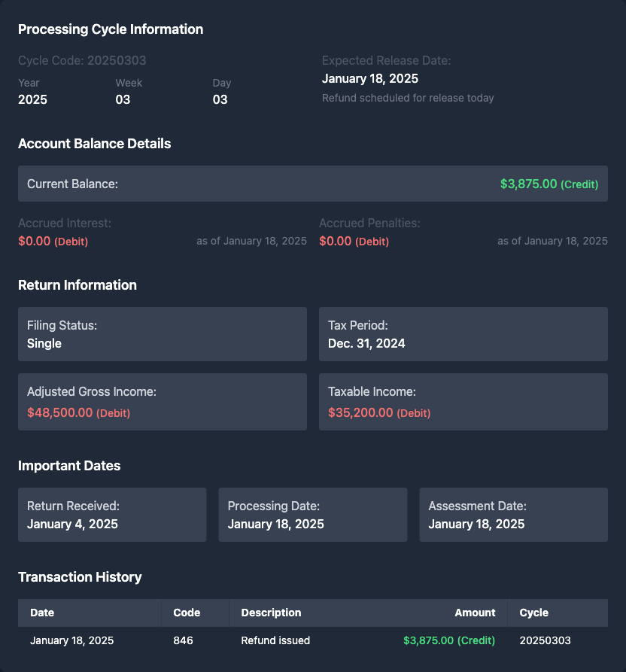Sort by the Date column header

coord(42,613)
